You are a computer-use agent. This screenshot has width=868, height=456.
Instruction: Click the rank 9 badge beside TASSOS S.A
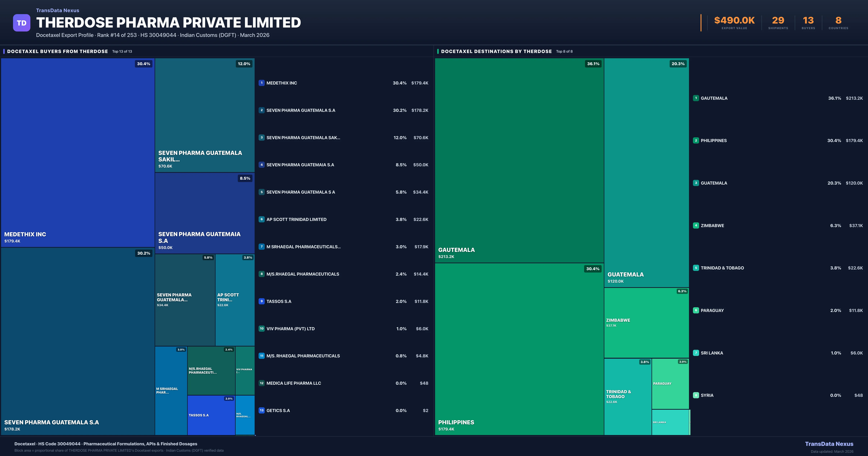pos(261,301)
